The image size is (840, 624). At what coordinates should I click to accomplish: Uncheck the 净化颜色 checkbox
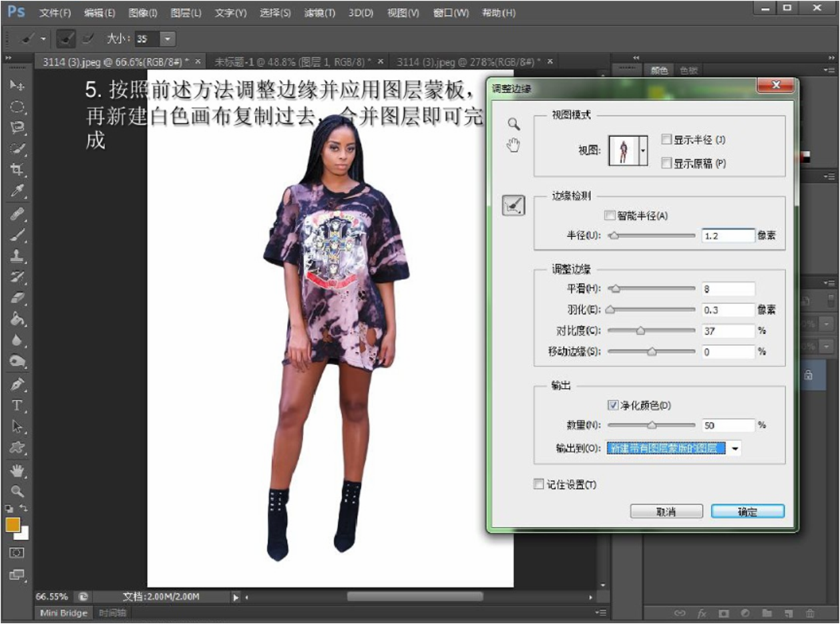tap(613, 404)
